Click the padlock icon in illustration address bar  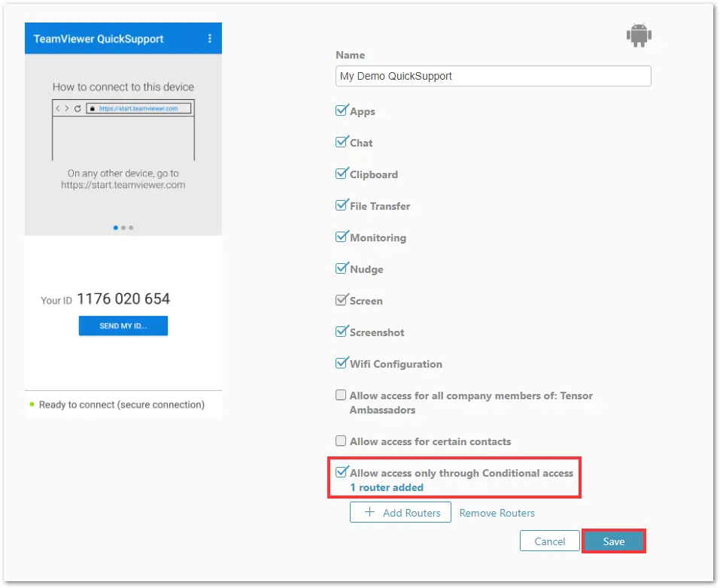93,109
